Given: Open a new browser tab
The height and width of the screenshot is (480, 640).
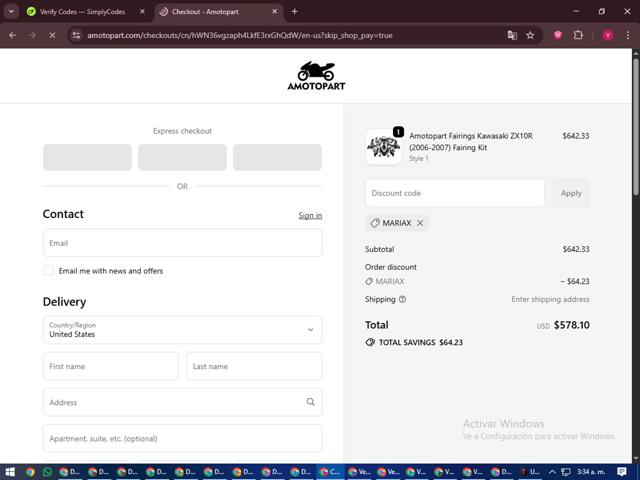Looking at the screenshot, I should (x=294, y=11).
